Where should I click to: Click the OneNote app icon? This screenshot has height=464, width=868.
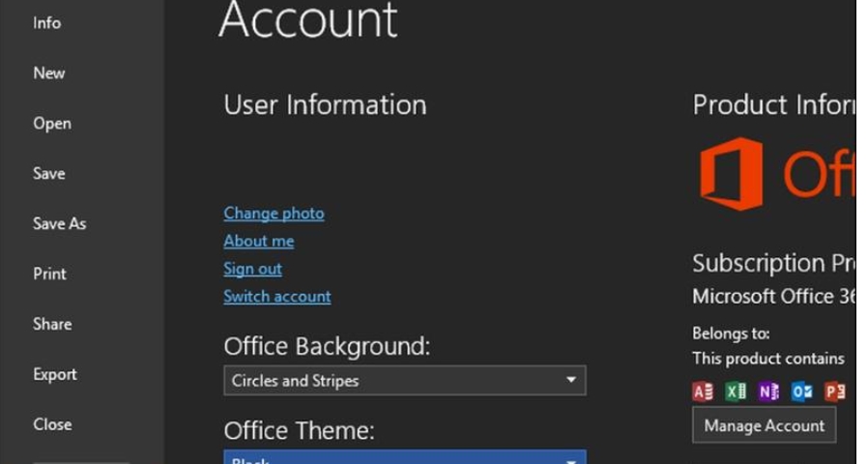[768, 391]
